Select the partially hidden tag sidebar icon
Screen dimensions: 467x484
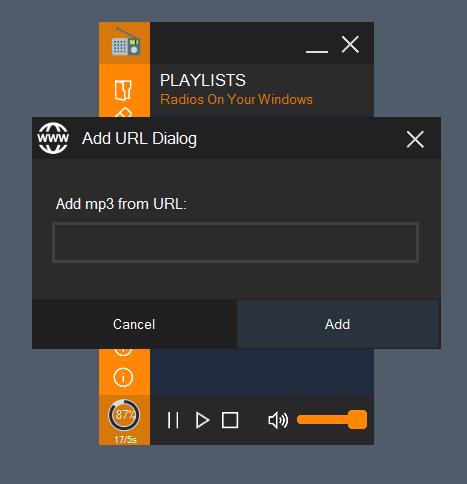coord(123,112)
